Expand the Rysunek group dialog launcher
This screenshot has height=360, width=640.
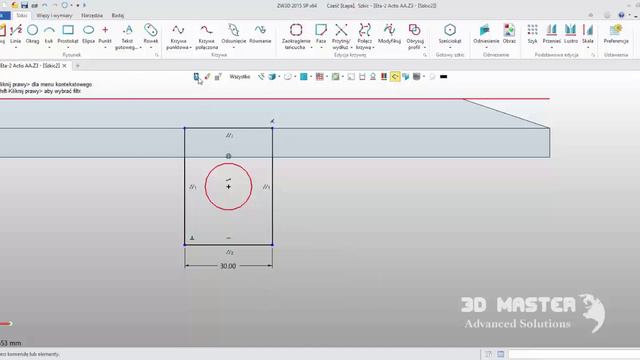tap(157, 55)
